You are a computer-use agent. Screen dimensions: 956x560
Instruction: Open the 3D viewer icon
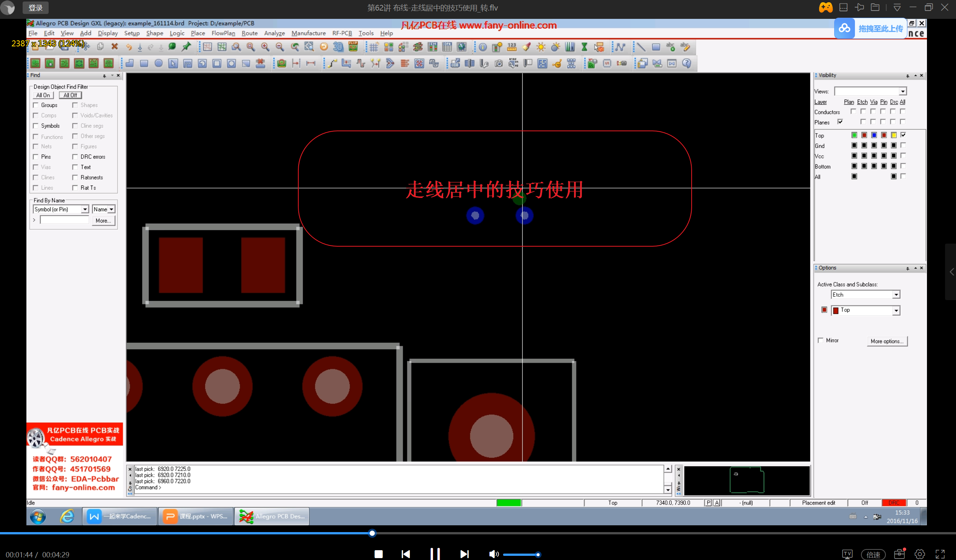[x=338, y=47]
